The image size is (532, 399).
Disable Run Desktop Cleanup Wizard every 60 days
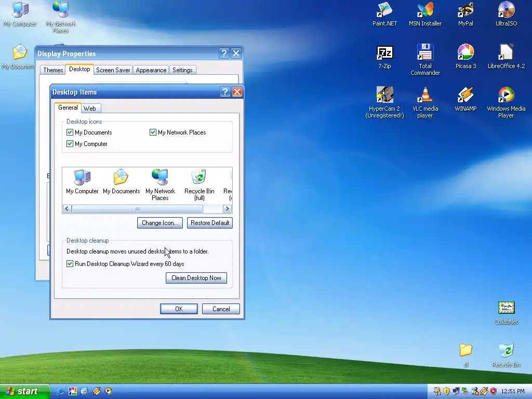[70, 264]
